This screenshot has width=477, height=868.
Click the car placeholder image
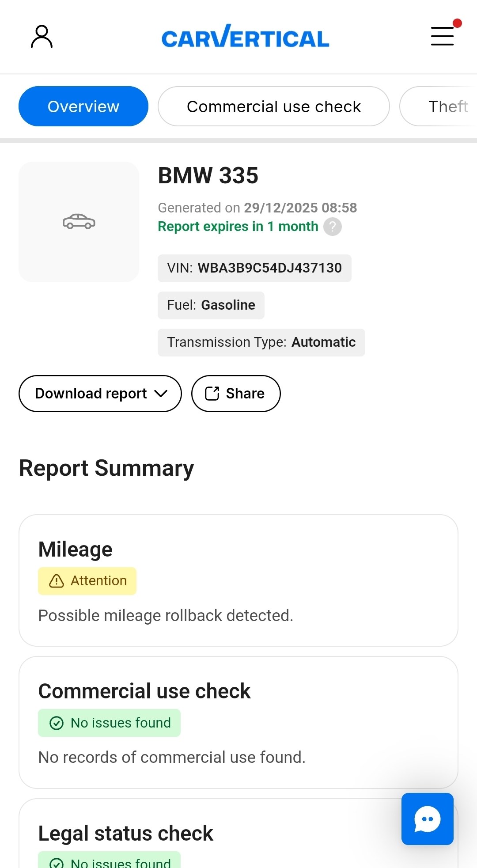(x=79, y=222)
